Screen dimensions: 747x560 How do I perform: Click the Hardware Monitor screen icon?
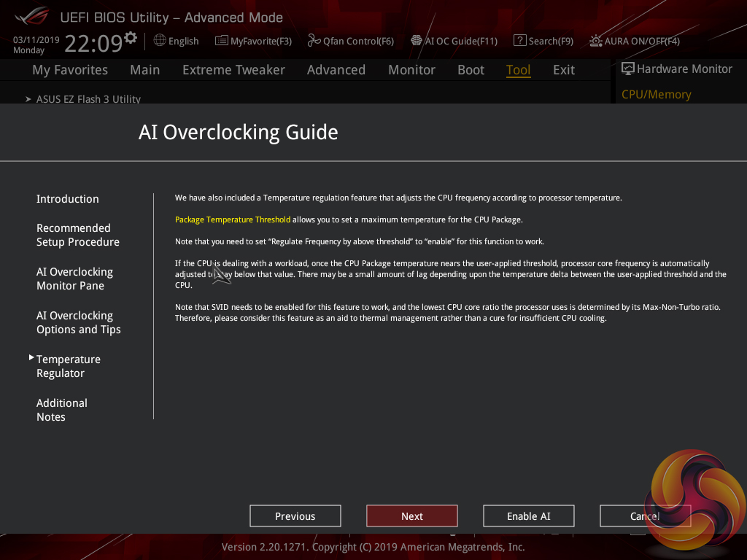click(x=628, y=69)
